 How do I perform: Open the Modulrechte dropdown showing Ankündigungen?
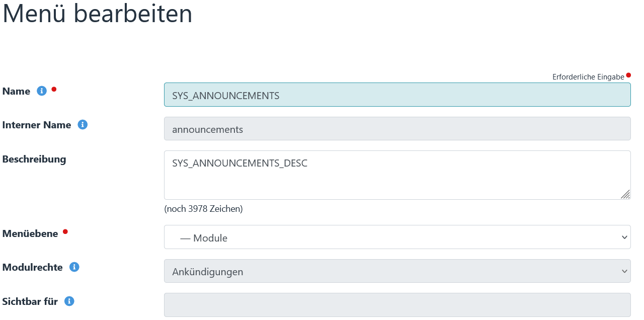397,271
